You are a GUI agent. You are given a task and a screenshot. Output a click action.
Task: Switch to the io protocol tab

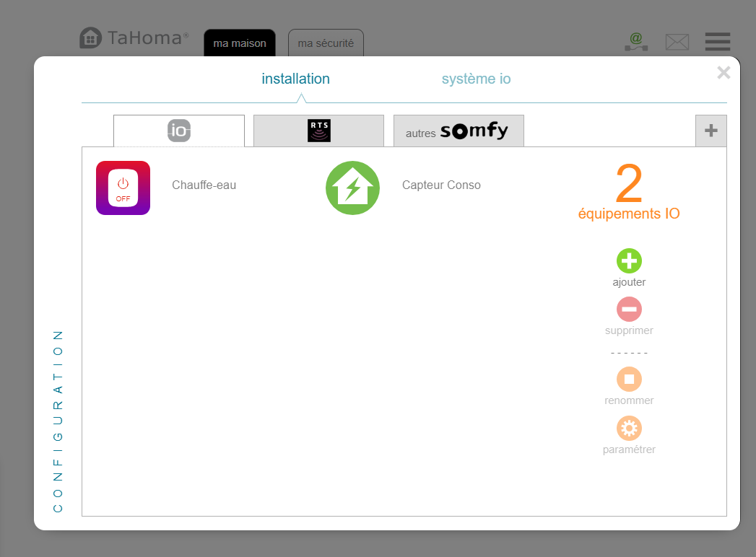click(179, 131)
